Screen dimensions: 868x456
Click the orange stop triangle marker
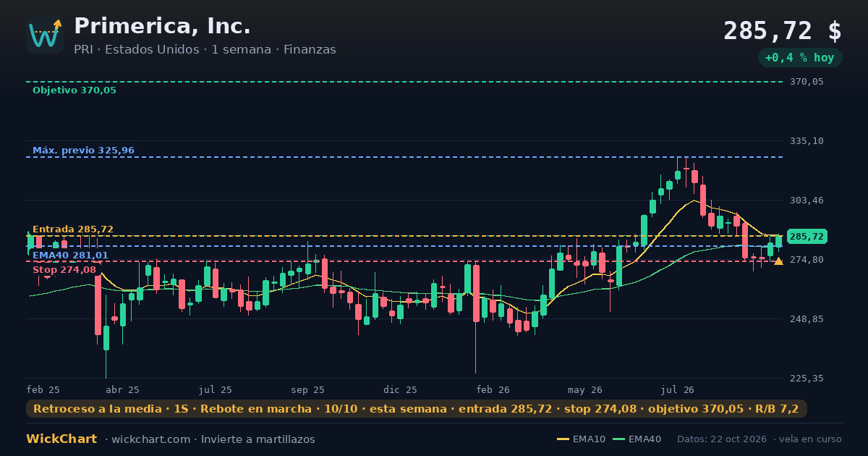click(778, 261)
